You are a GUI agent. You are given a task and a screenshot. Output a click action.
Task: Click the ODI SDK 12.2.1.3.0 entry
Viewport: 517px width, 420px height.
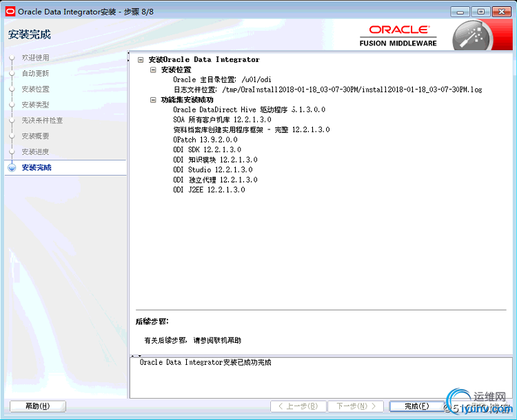[x=207, y=149]
